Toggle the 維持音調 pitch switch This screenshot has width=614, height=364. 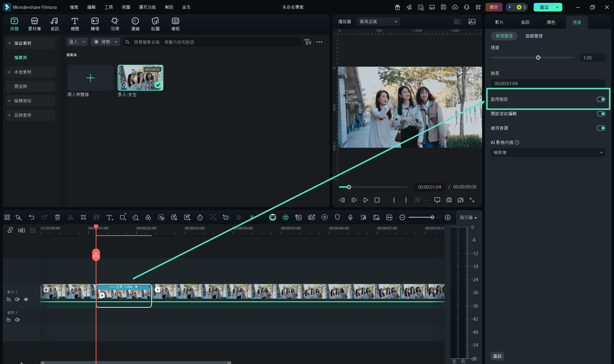click(x=601, y=128)
